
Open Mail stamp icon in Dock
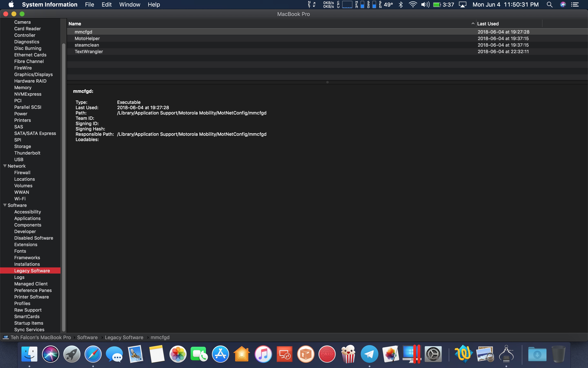point(136,354)
